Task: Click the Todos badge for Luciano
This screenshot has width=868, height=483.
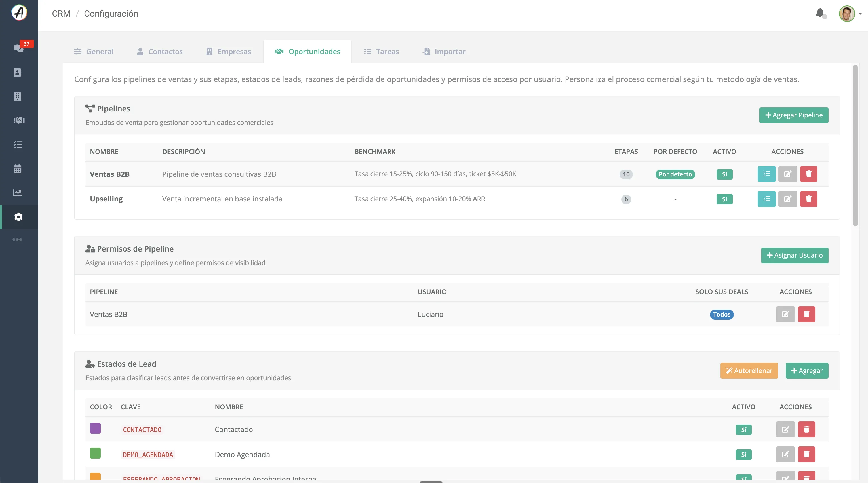Action: pos(722,315)
